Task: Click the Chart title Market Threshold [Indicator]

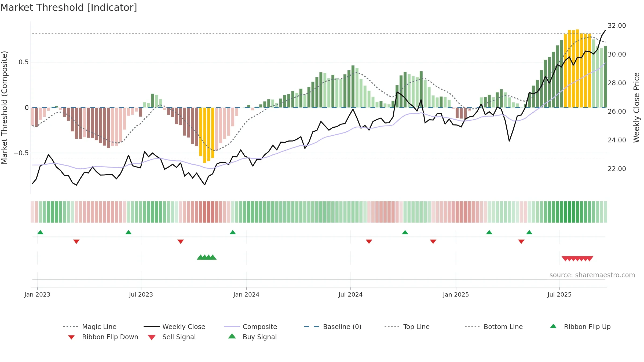Action: pos(69,8)
